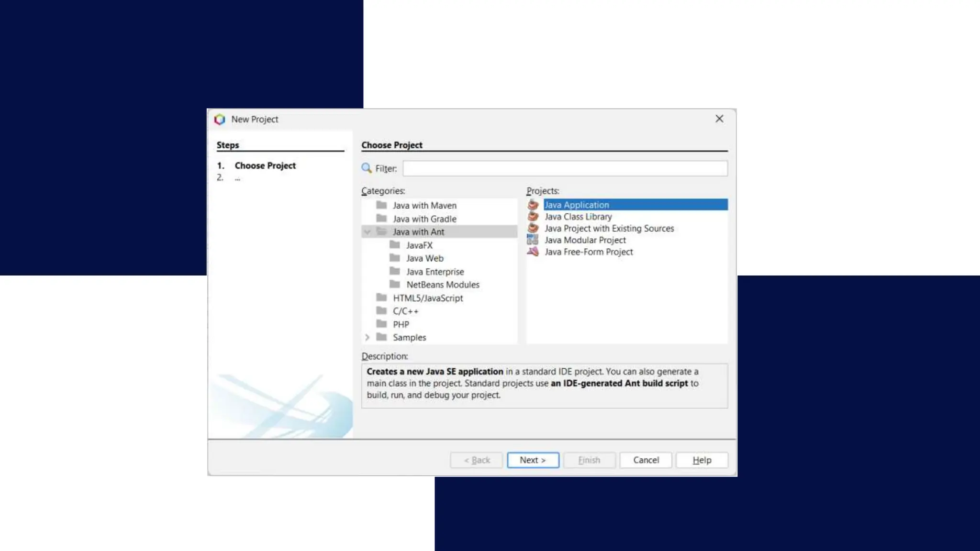Select the JavaFX subcategory
Viewport: 980px width, 551px height.
[419, 245]
